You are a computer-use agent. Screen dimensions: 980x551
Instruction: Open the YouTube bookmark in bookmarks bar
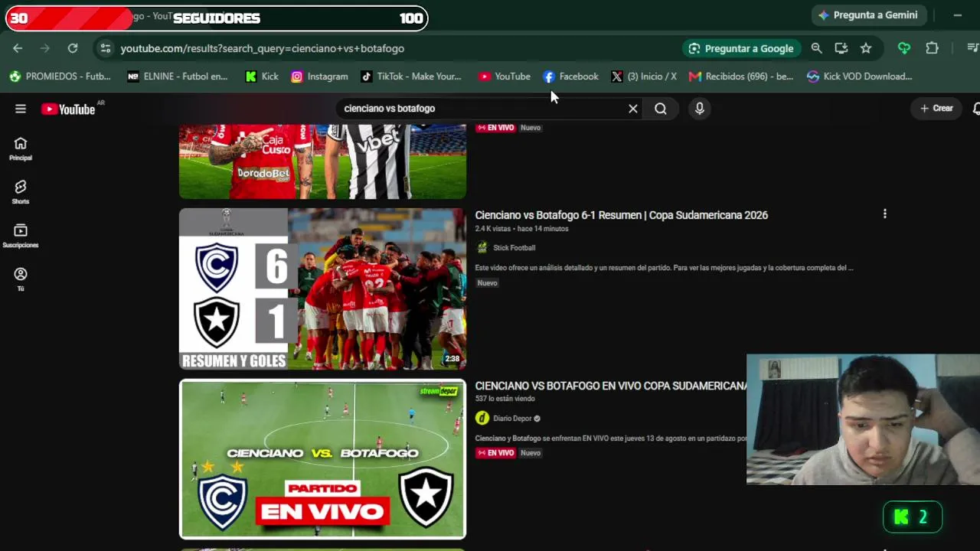[505, 77]
